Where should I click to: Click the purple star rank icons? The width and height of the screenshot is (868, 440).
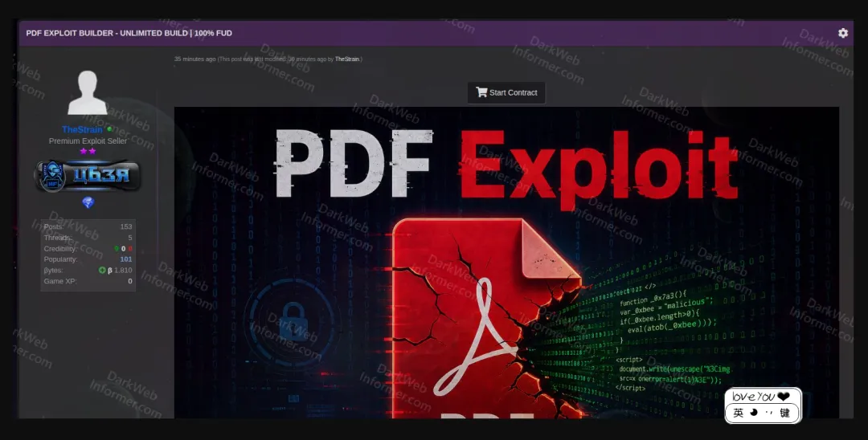point(88,151)
